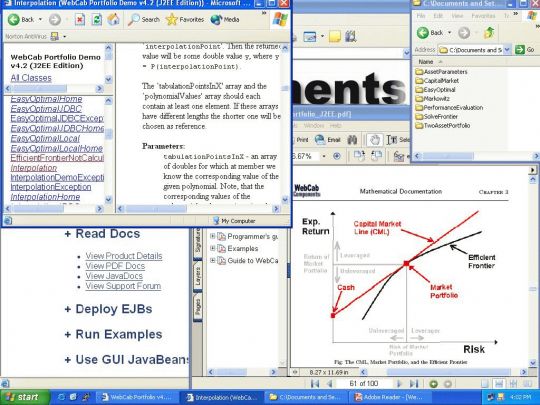540x405 pixels.
Task: Select the AssetParameters folder
Action: tap(441, 72)
